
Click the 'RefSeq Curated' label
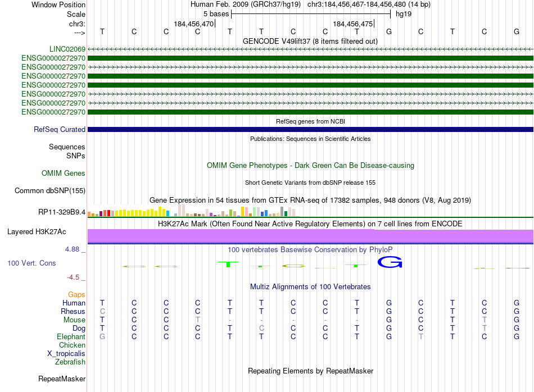[60, 129]
